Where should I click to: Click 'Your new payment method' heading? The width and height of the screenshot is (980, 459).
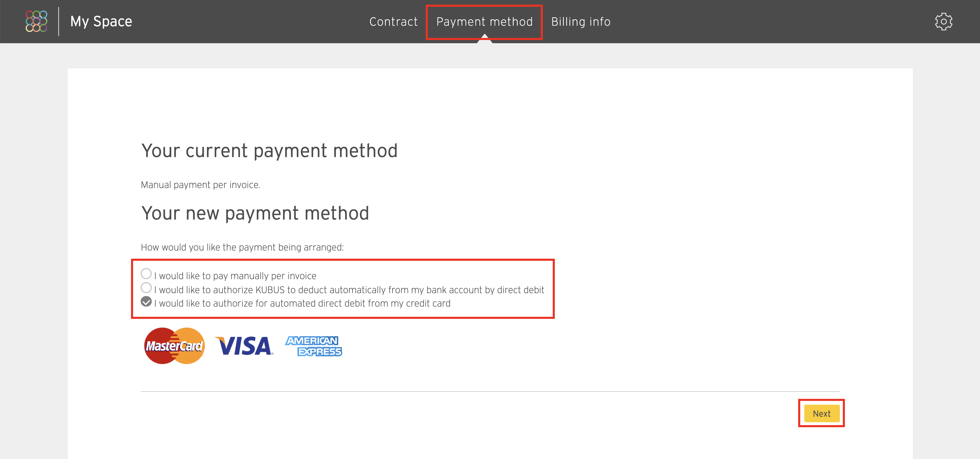[x=255, y=213]
